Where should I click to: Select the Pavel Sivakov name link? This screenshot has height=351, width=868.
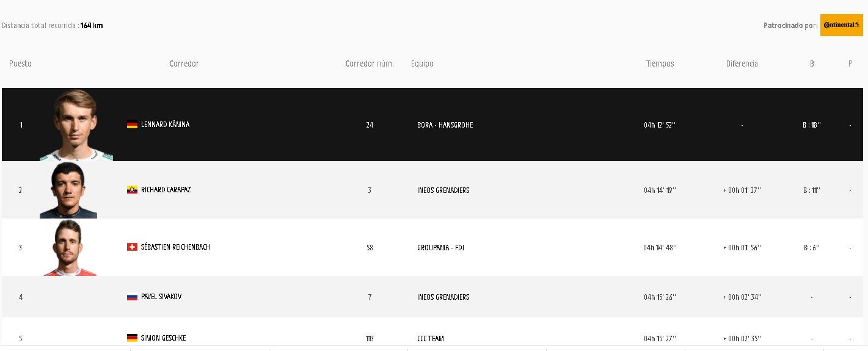pos(161,297)
